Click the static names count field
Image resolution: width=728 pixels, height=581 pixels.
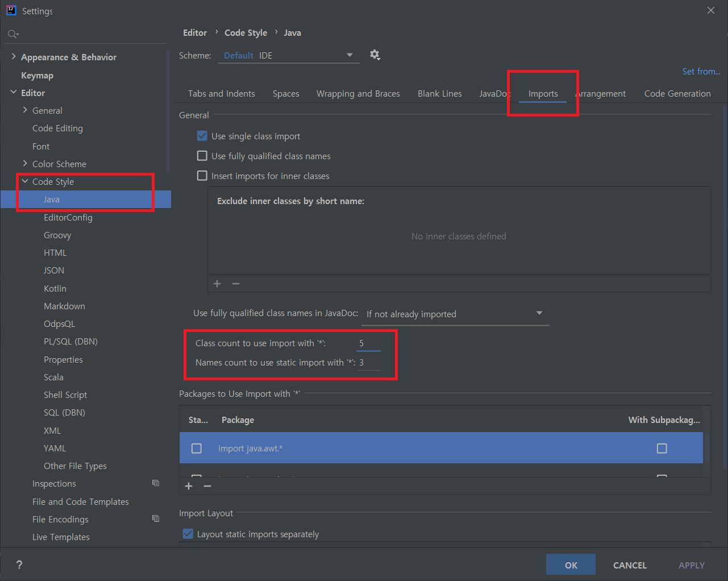[368, 363]
